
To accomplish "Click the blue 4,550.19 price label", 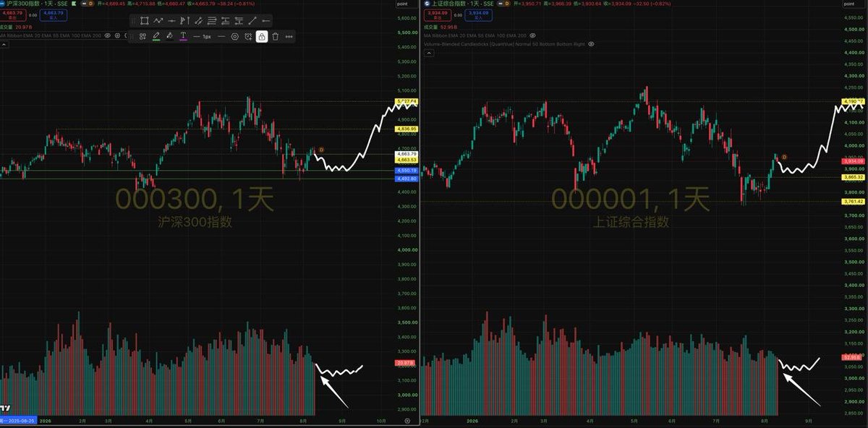I will tap(406, 171).
